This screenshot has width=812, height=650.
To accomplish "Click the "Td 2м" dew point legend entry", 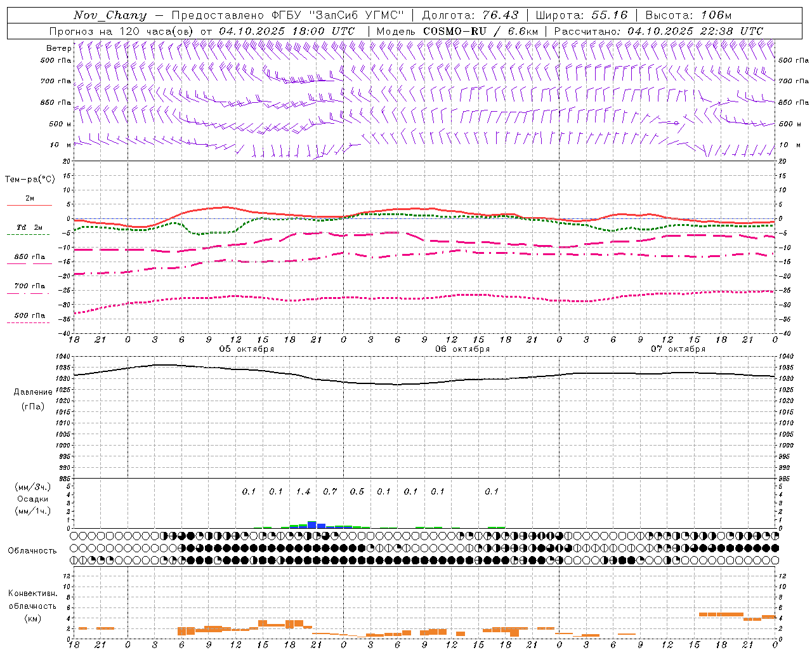I will coord(30,227).
